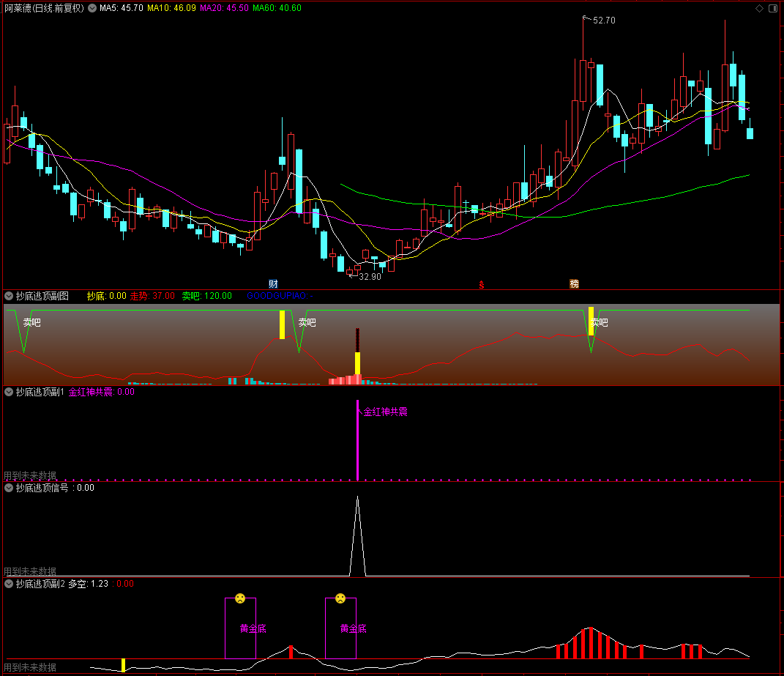Click the red $ marker icon

[482, 285]
